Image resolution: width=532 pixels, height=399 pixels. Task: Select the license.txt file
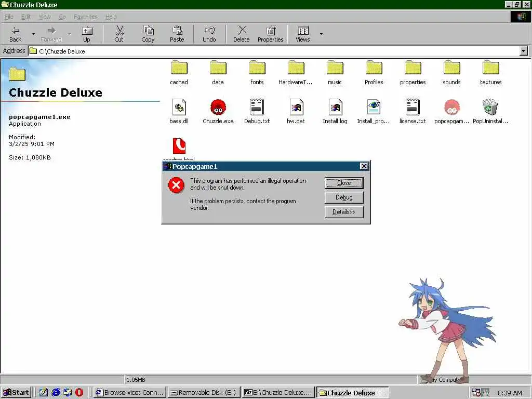(413, 111)
